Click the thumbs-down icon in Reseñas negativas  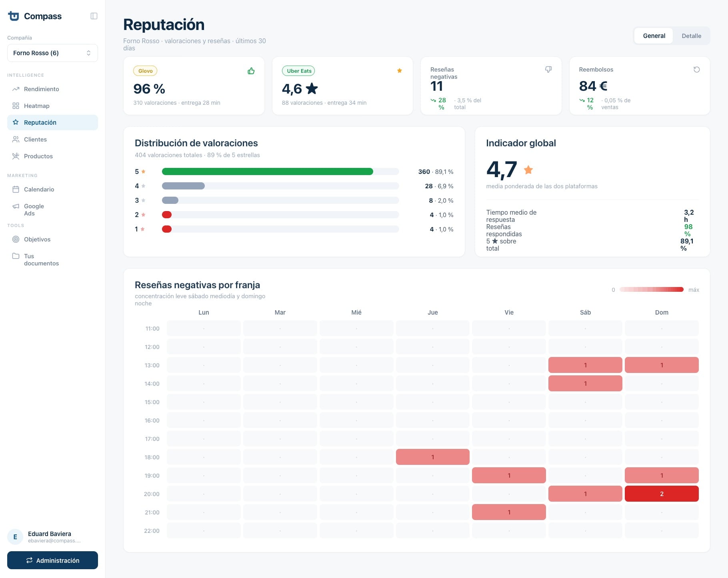[548, 70]
